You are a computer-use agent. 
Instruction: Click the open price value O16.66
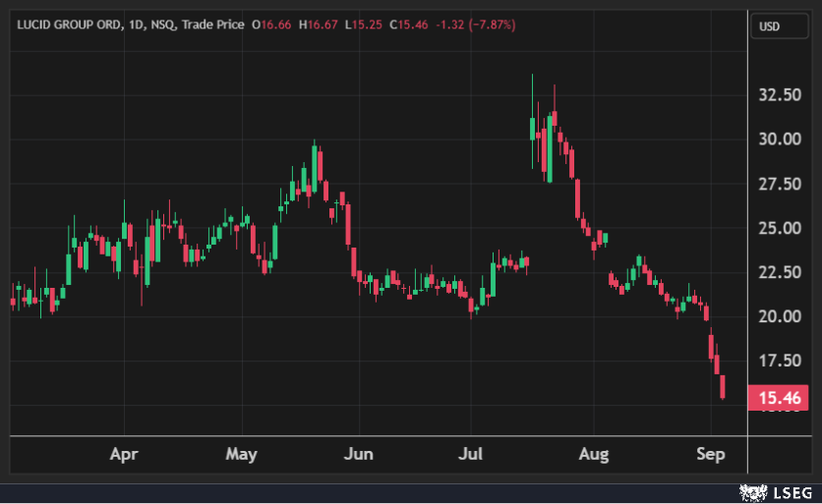point(270,24)
